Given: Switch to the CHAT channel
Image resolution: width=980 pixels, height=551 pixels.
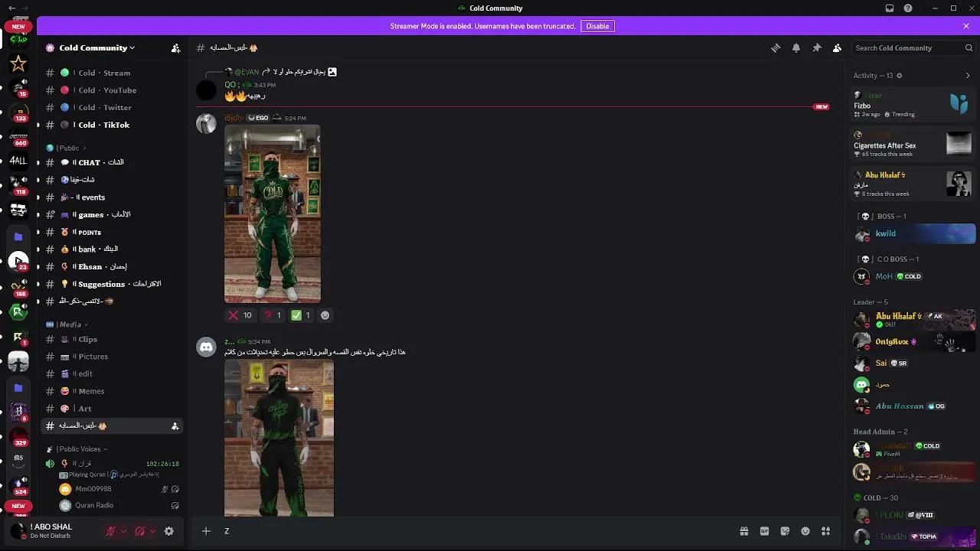Looking at the screenshot, I should pyautogui.click(x=113, y=162).
